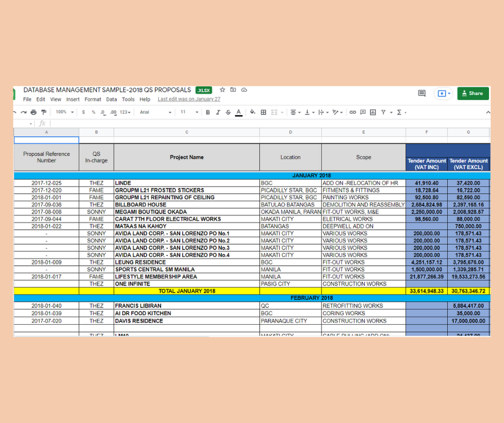Check the cloud document status icon
504x423 pixels.
coord(244,90)
